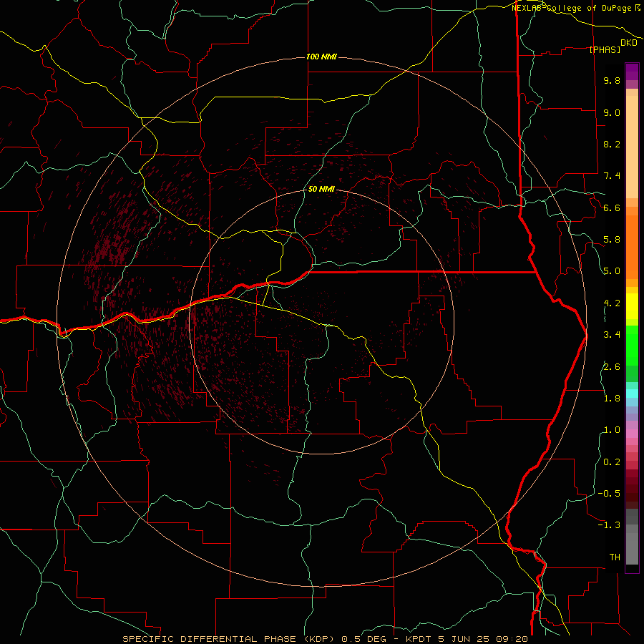Viewport: 644px width, 644px height.
Task: Click the "1.0" scale value
Action: point(612,430)
